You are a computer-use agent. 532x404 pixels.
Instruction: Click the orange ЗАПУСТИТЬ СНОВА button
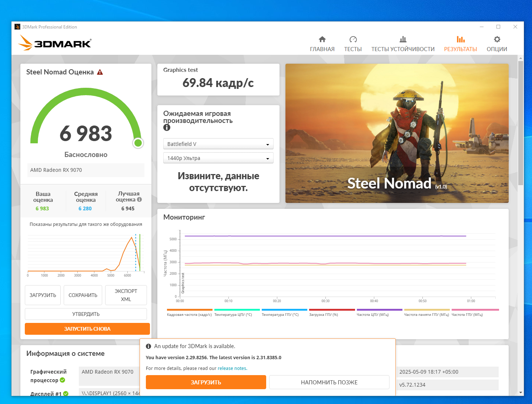(87, 329)
